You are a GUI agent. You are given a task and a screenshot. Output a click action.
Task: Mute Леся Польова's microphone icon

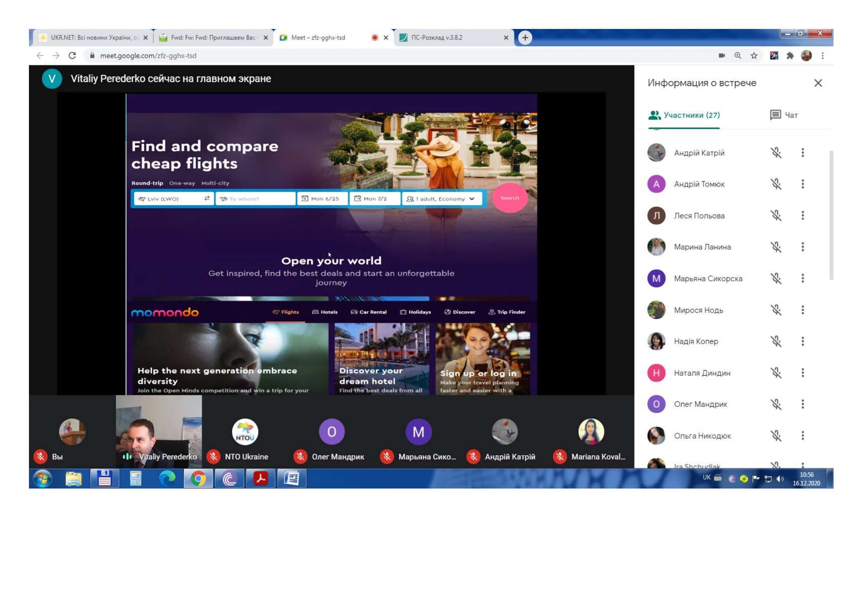tap(776, 216)
